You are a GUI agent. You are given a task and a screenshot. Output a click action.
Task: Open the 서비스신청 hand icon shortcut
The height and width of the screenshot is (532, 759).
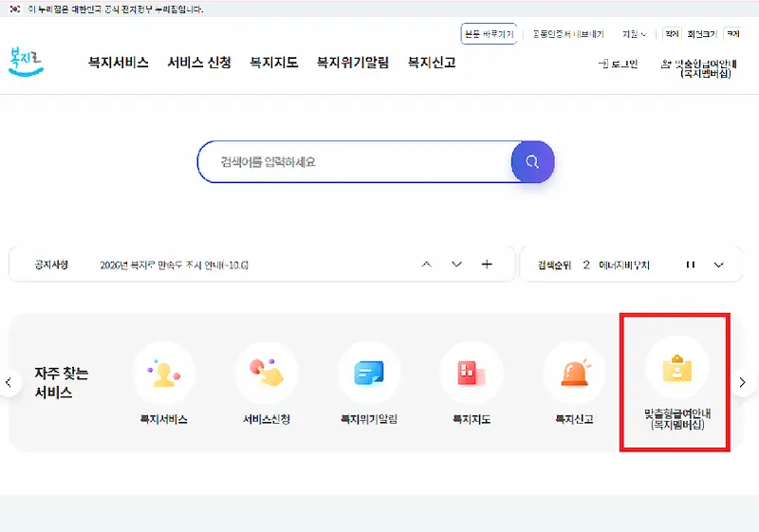267,373
